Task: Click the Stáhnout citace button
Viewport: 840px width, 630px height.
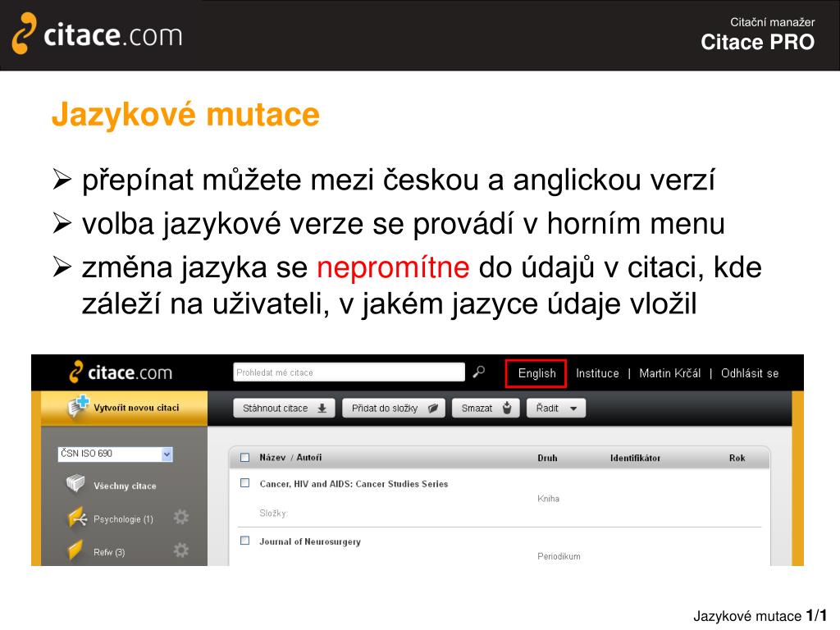Action: coord(284,409)
